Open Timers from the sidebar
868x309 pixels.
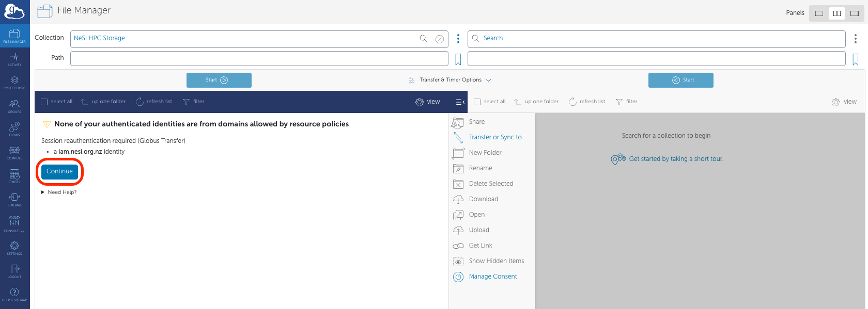pyautogui.click(x=14, y=176)
